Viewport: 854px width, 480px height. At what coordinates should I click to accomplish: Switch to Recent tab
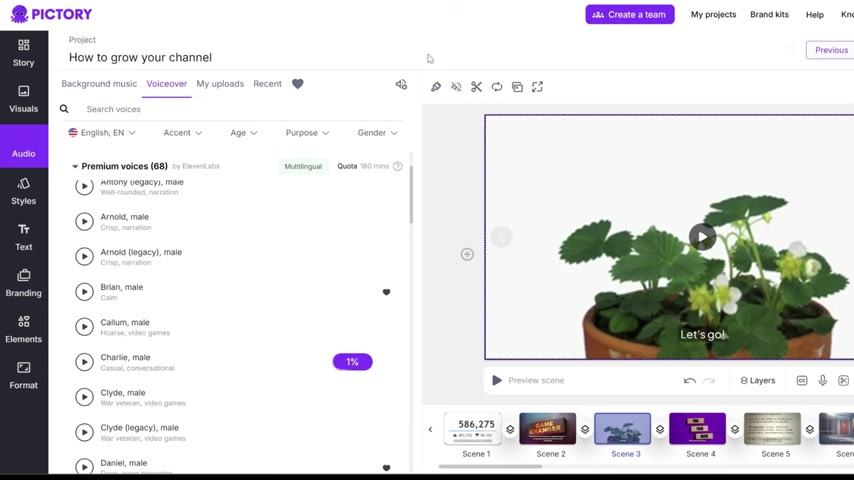267,84
